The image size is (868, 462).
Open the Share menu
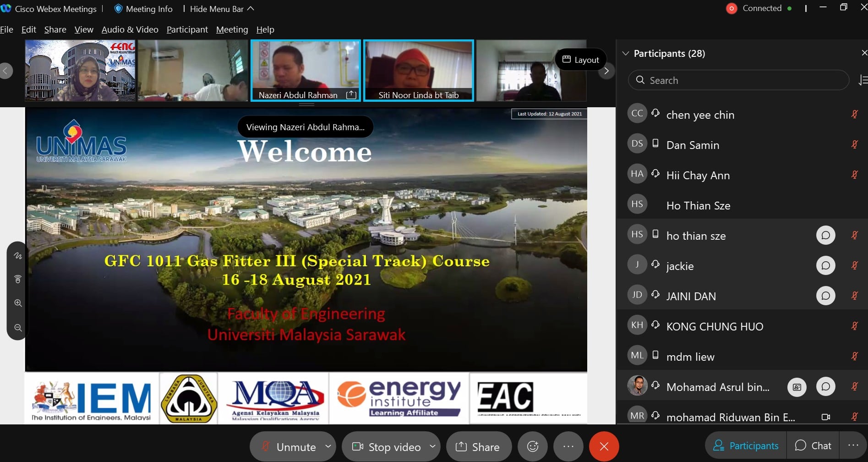click(55, 29)
